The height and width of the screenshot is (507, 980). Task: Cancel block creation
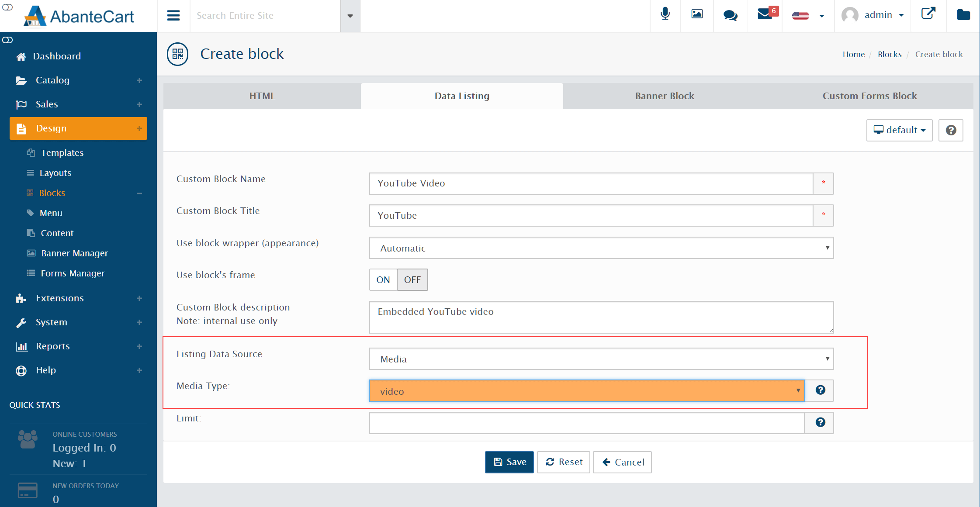pos(622,462)
